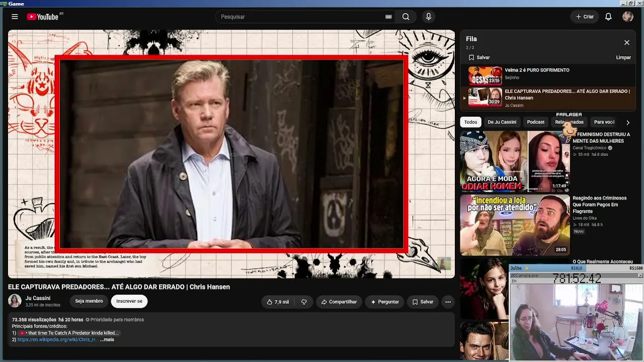Click the main video player
The width and height of the screenshot is (644, 362).
point(231,154)
